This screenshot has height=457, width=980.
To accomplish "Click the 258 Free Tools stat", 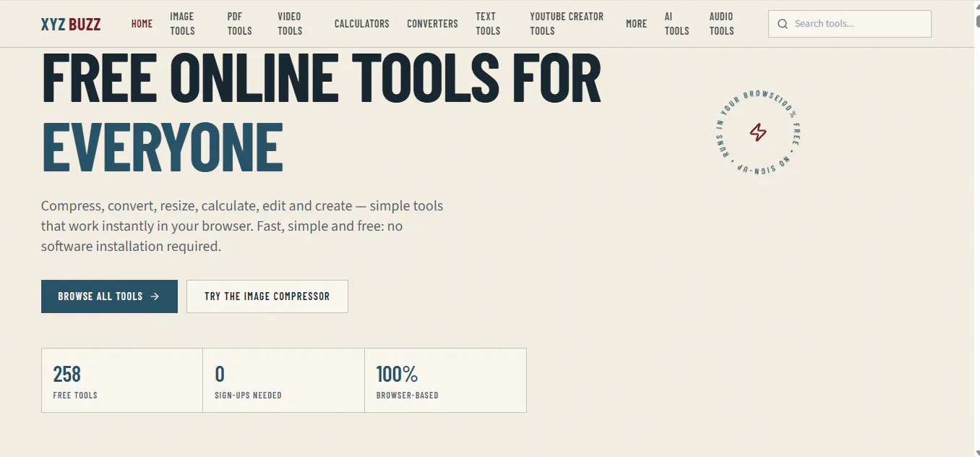I will pos(122,380).
